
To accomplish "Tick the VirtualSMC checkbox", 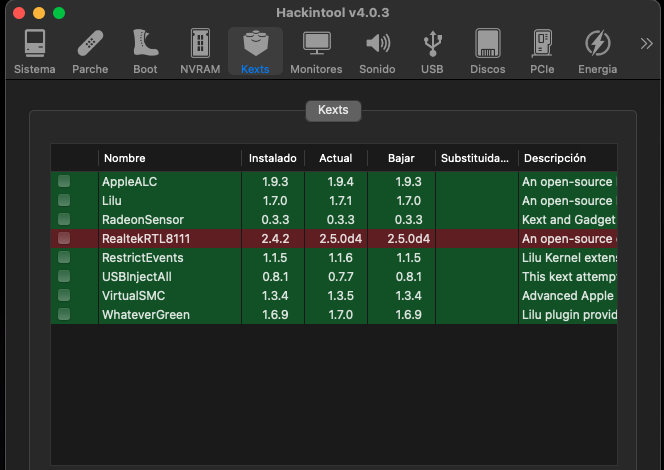I will (x=64, y=295).
